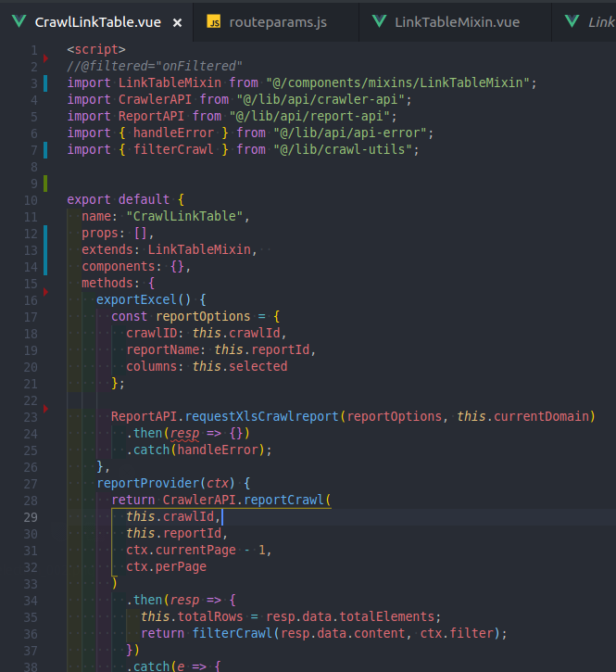Image resolution: width=616 pixels, height=672 pixels.
Task: Click the Vue icon on LinkTableMixin.vue tab
Action: tap(380, 21)
